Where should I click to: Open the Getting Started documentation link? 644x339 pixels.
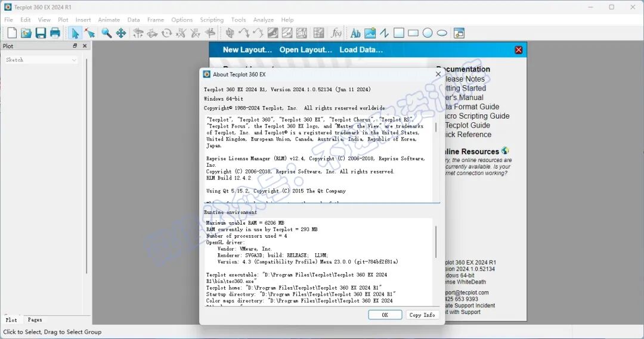pos(465,88)
